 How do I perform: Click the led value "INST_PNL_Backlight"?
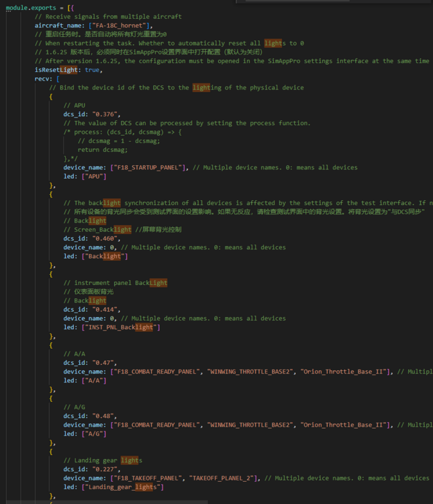tap(121, 327)
